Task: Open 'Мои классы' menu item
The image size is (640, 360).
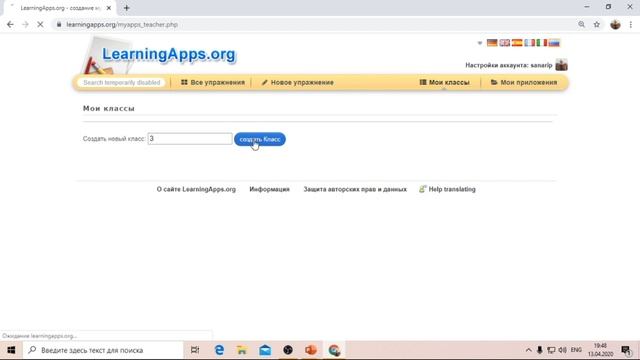Action: tap(444, 82)
